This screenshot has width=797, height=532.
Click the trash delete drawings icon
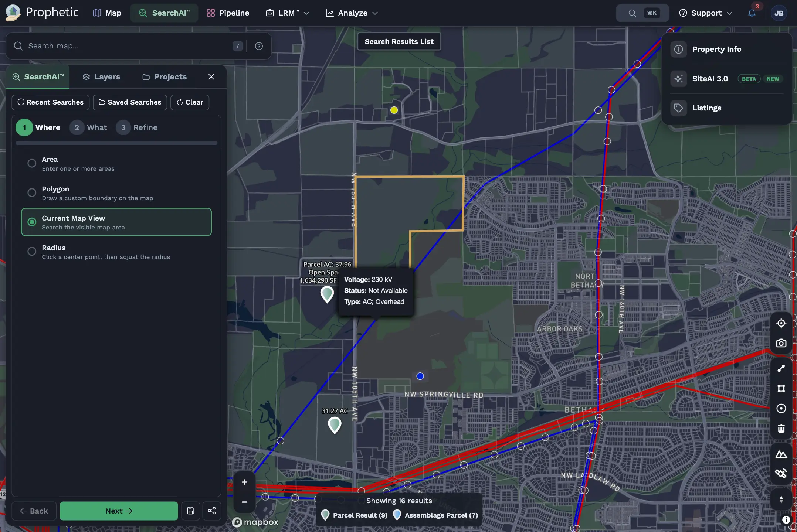(781, 429)
